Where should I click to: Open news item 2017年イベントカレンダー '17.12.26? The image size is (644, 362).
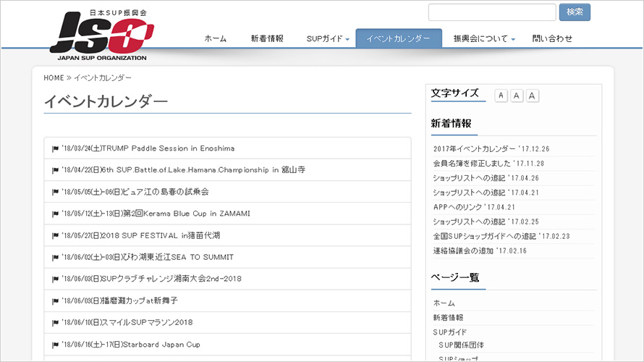(x=491, y=148)
